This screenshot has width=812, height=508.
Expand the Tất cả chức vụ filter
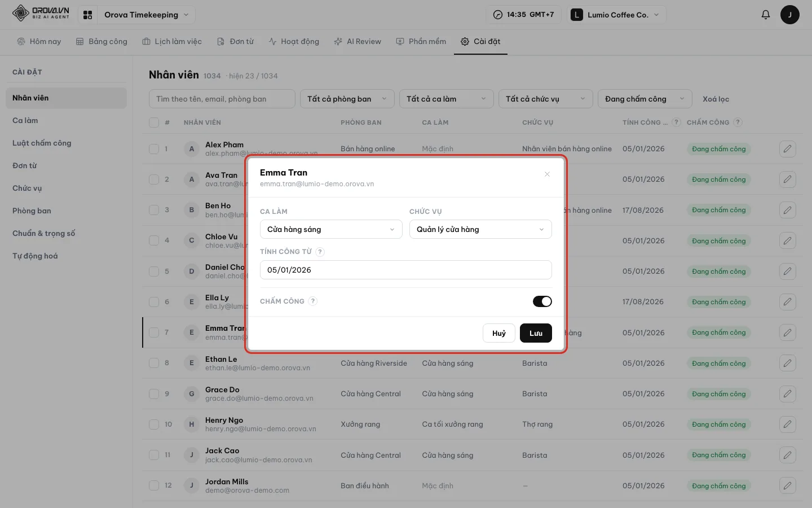546,99
